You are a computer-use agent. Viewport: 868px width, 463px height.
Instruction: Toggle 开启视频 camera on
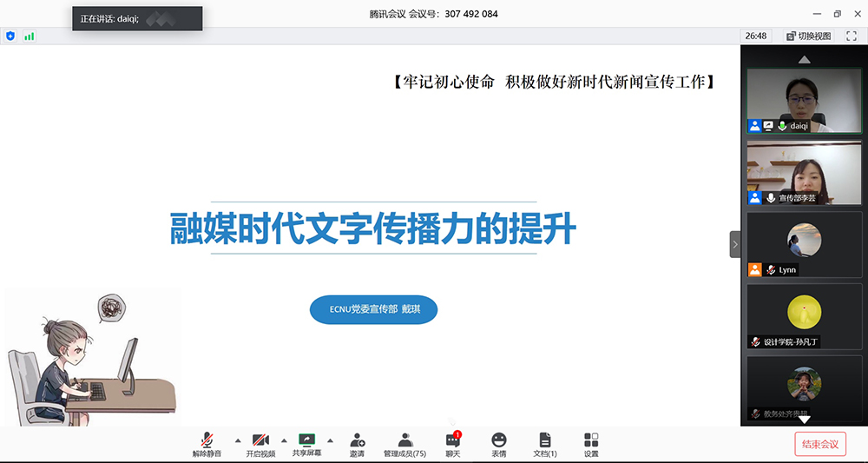tap(260, 444)
